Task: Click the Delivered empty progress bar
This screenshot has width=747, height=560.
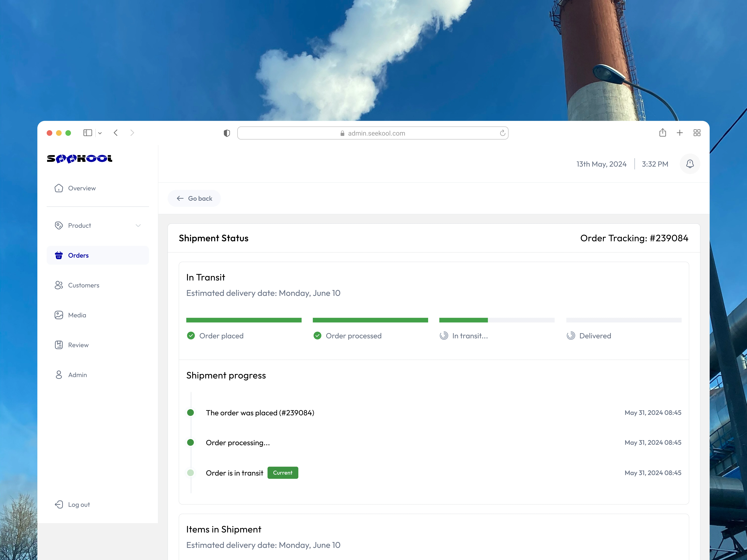Action: [624, 320]
